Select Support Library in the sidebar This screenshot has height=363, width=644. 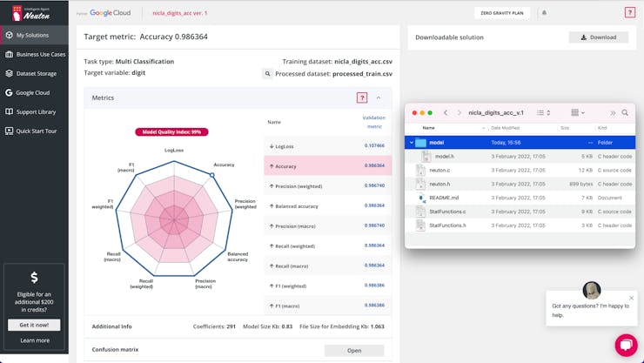tap(35, 111)
